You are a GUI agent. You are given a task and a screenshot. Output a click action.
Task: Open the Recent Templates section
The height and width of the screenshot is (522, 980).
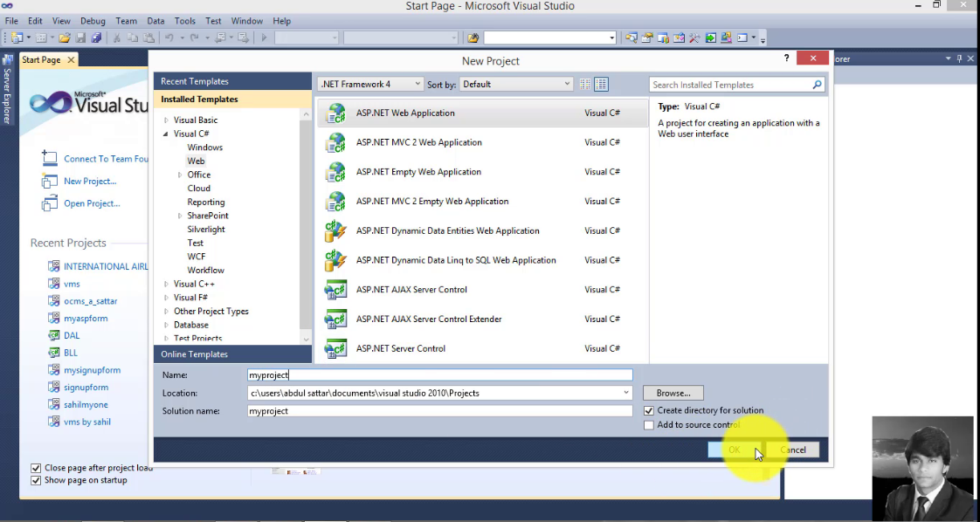232,81
